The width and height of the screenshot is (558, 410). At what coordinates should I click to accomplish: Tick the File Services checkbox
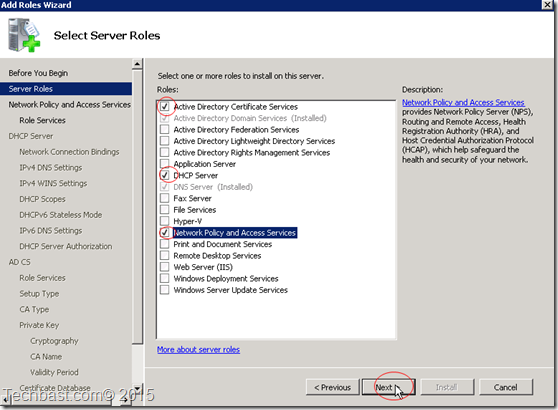164,210
